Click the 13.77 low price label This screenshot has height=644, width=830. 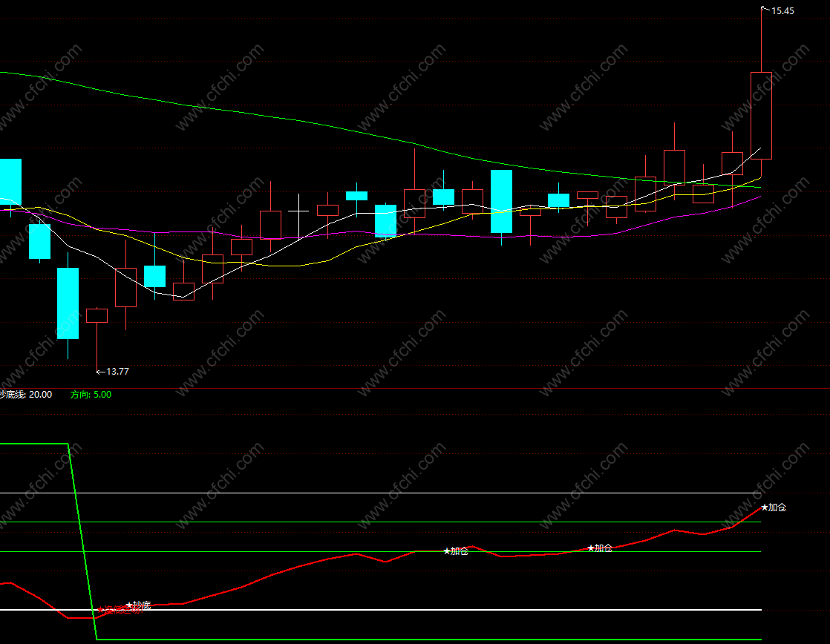pyautogui.click(x=117, y=372)
